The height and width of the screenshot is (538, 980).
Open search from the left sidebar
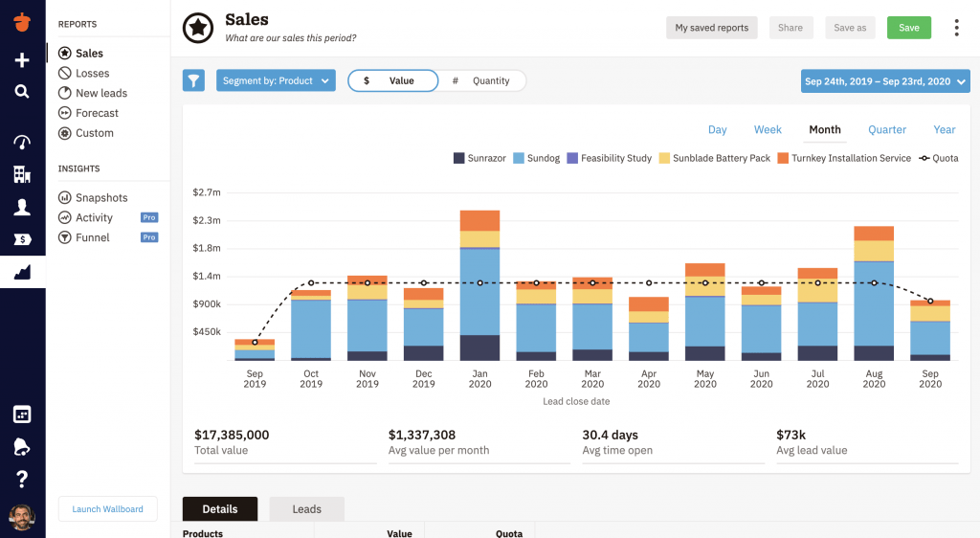(22, 92)
